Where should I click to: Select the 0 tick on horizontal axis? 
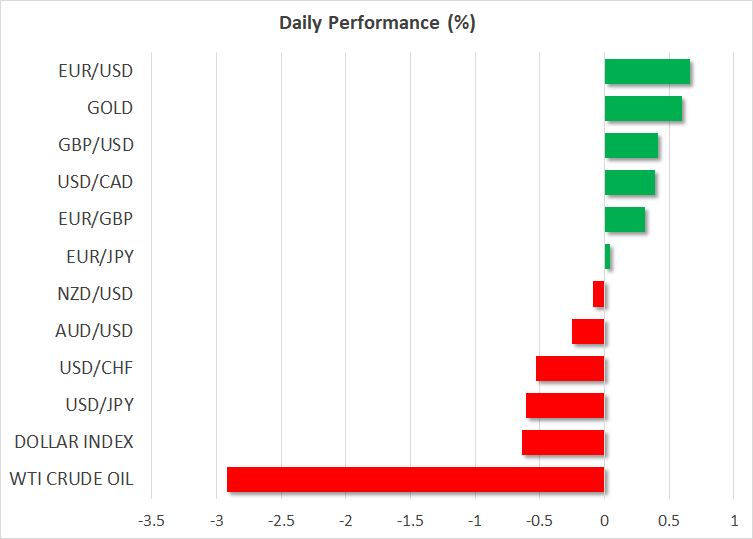[x=604, y=520]
